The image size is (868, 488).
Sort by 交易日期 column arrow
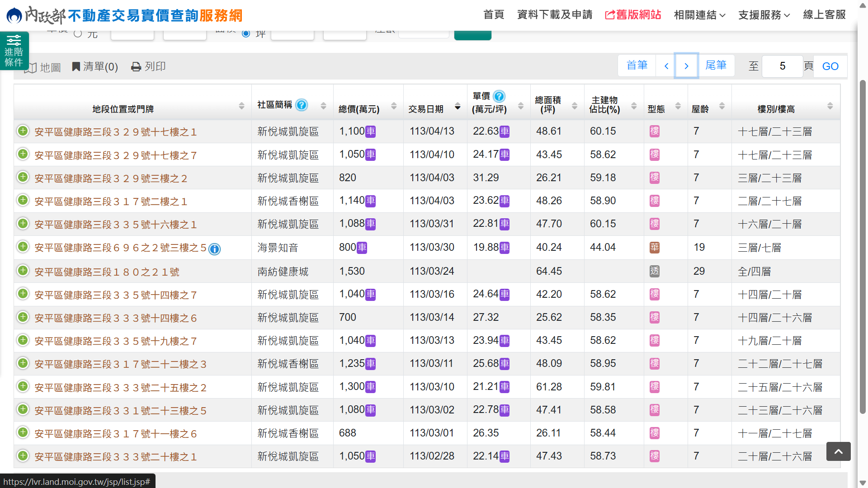click(x=458, y=107)
